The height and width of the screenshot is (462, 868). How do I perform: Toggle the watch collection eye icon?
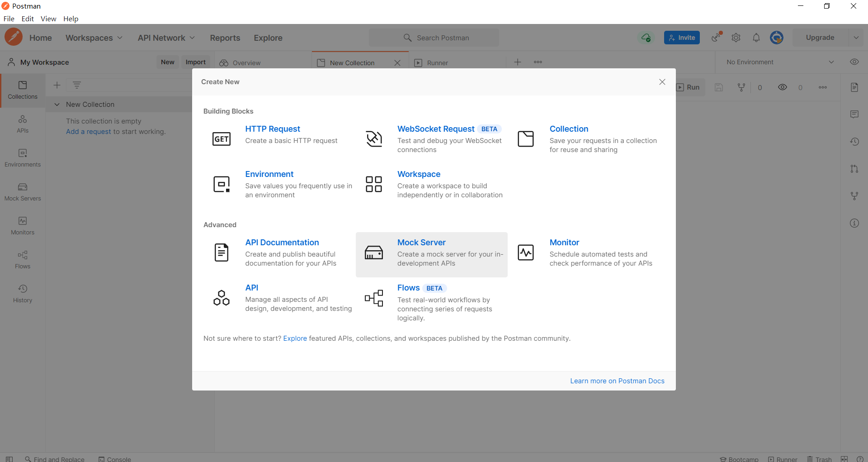(783, 87)
